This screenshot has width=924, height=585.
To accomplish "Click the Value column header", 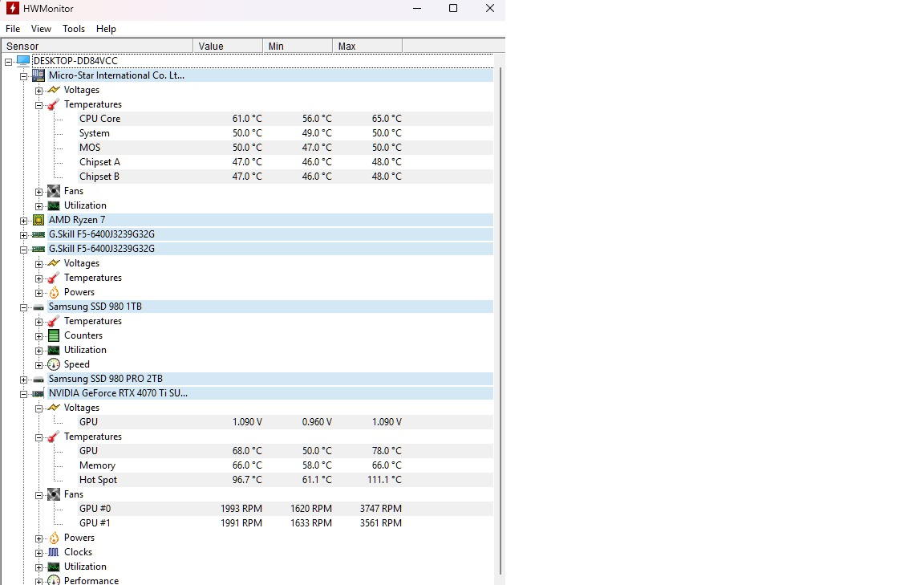I will tap(228, 46).
